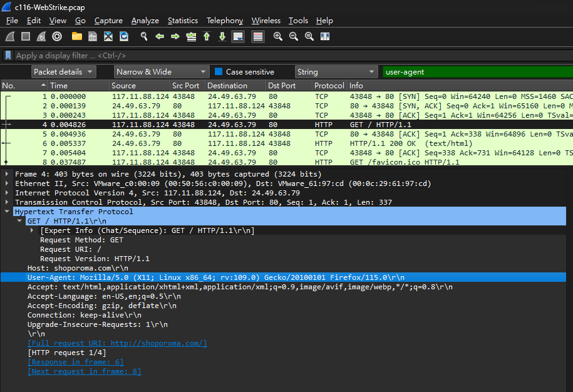
Task: Stop the running capture
Action: 26,36
